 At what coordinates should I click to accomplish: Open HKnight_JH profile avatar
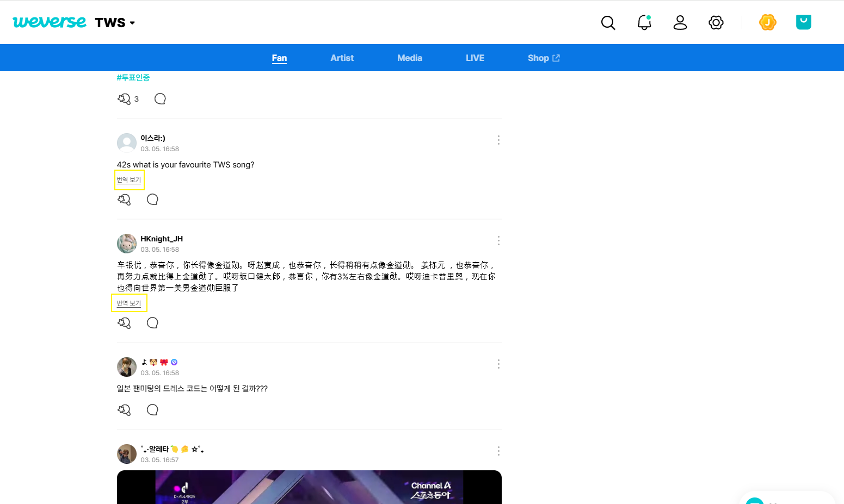127,244
